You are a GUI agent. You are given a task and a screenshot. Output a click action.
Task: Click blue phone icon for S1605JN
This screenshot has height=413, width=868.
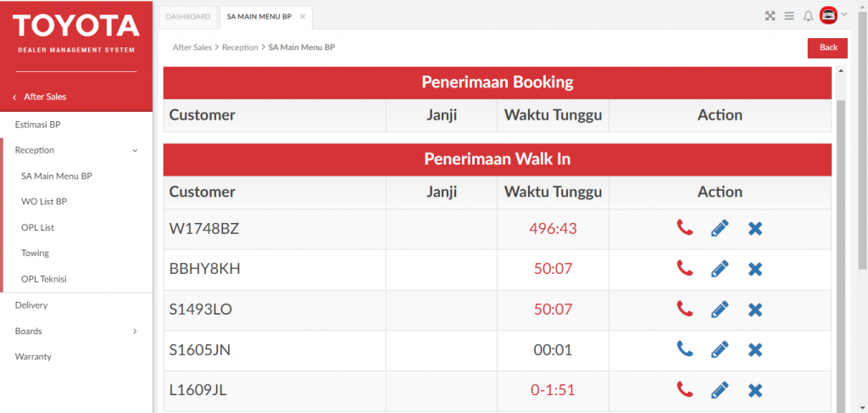(x=684, y=349)
